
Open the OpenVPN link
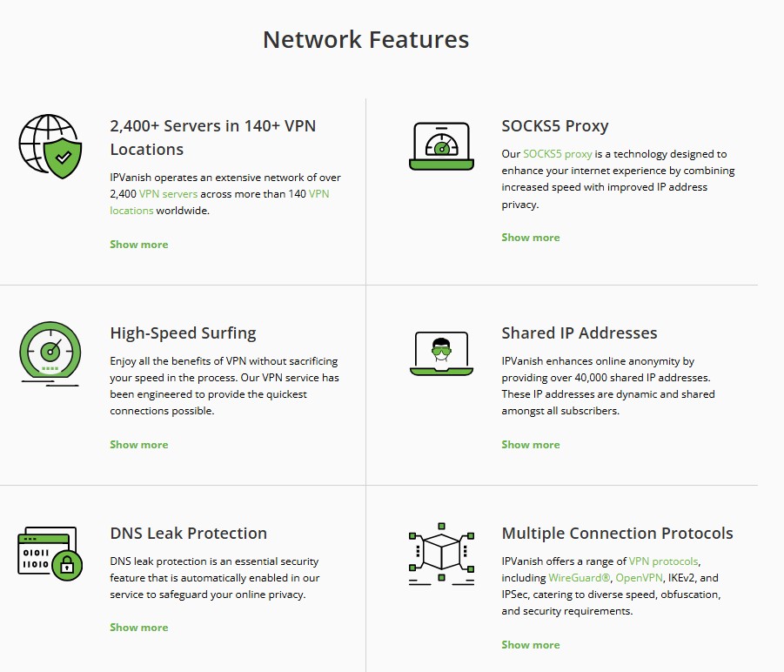pos(640,577)
